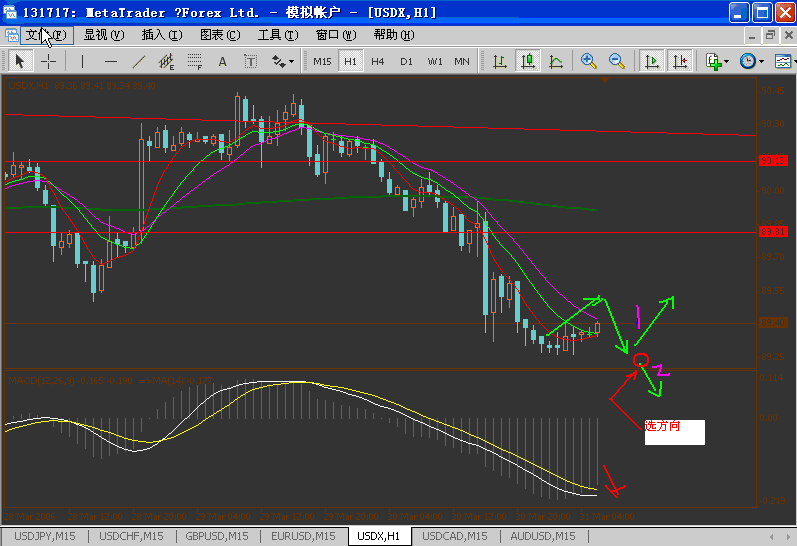Click the white 选方向 text box
The height and width of the screenshot is (546, 797).
[675, 433]
